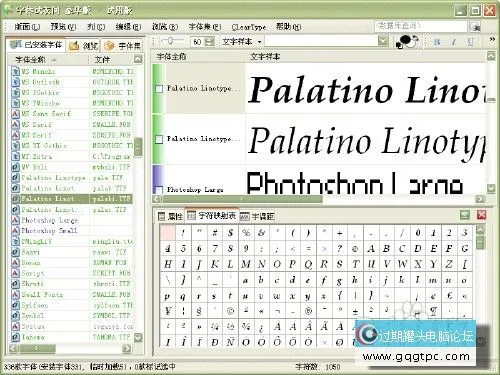This screenshot has height=375, width=500.
Task: Switch to the 已安装字体 tab
Action: pos(37,45)
